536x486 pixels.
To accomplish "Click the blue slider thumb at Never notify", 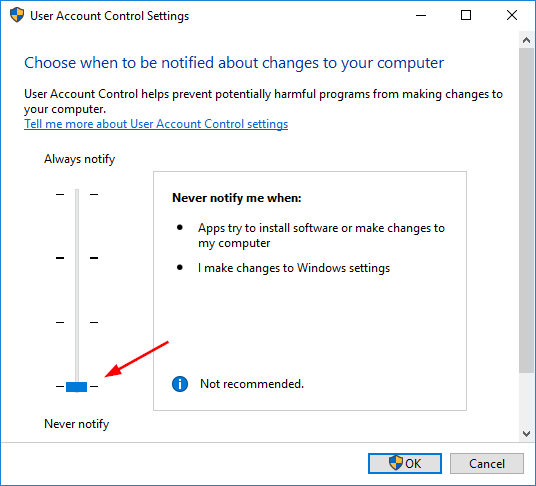I will click(x=77, y=387).
